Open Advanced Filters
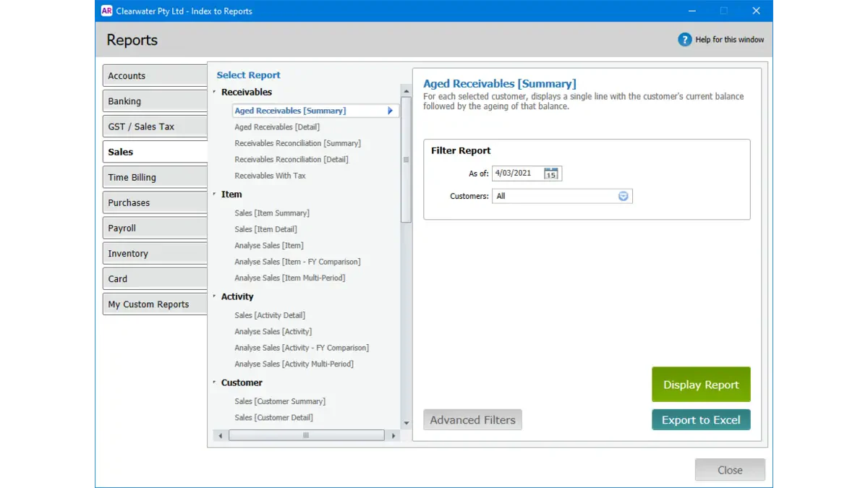This screenshot has width=868, height=488. pyautogui.click(x=472, y=420)
